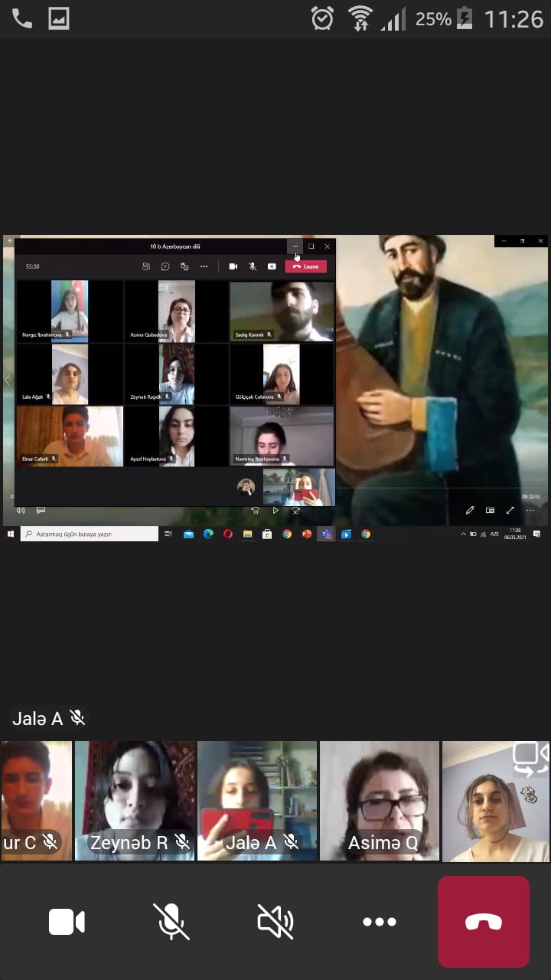Open the three-dot more options menu
This screenshot has width=551, height=980.
click(x=380, y=922)
